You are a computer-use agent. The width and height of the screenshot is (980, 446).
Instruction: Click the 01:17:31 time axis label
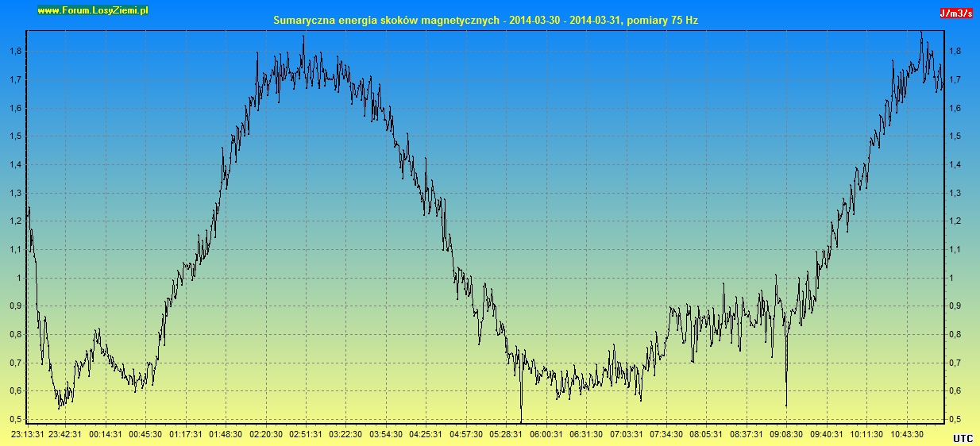point(186,434)
